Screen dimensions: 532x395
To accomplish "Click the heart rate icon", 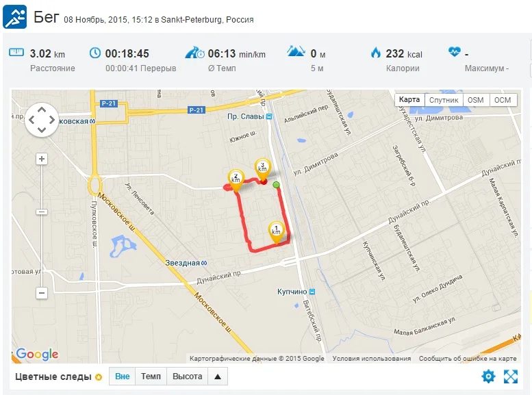I will 455,51.
